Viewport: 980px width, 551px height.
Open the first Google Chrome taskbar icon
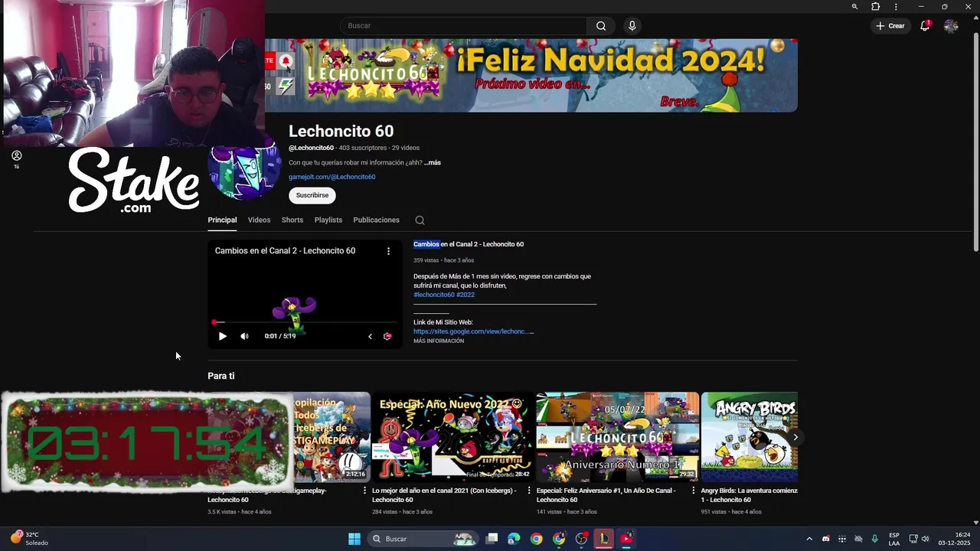click(537, 539)
